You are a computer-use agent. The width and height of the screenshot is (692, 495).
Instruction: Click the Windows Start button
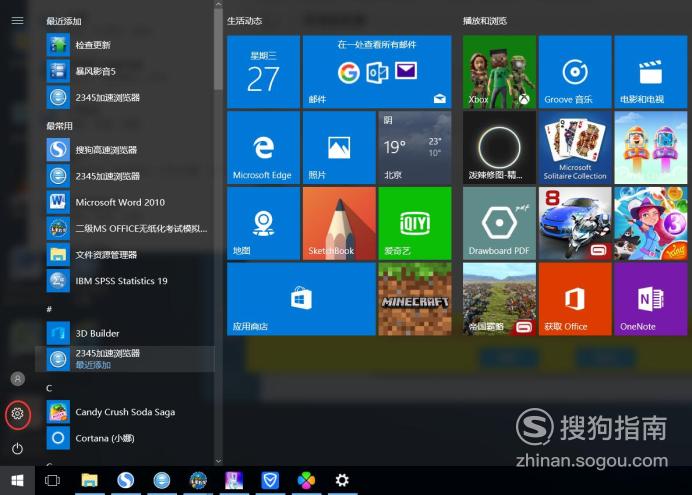[17, 480]
